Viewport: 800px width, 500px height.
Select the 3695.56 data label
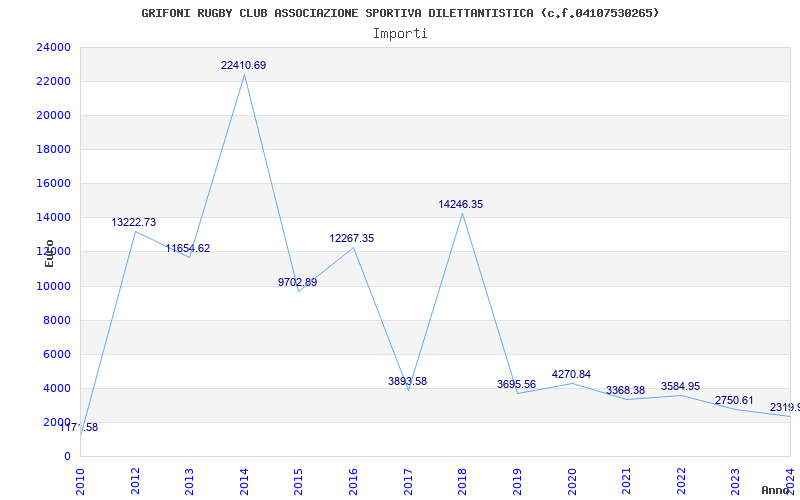click(516, 384)
